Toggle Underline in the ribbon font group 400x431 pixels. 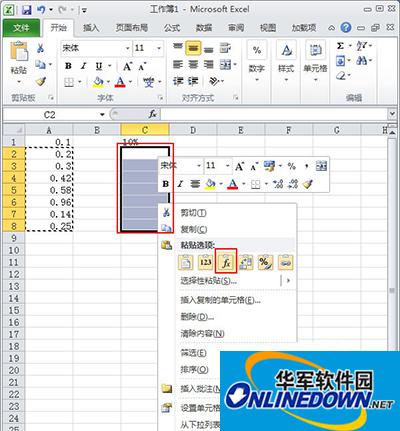tap(99, 66)
